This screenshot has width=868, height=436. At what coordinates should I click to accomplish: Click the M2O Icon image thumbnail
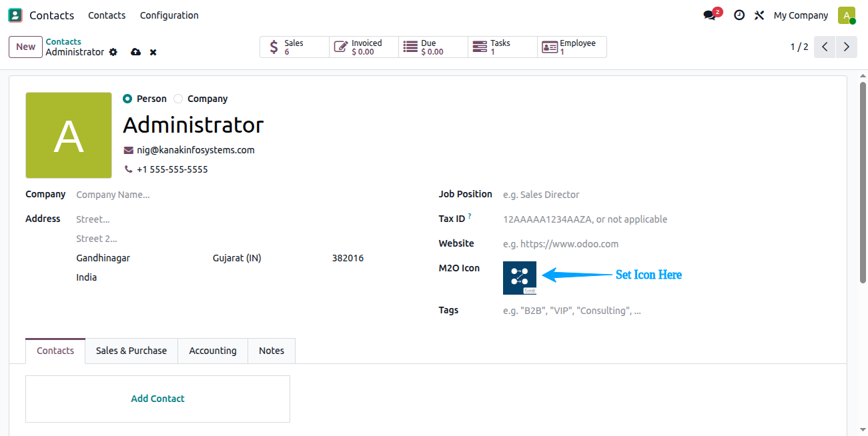pyautogui.click(x=520, y=278)
